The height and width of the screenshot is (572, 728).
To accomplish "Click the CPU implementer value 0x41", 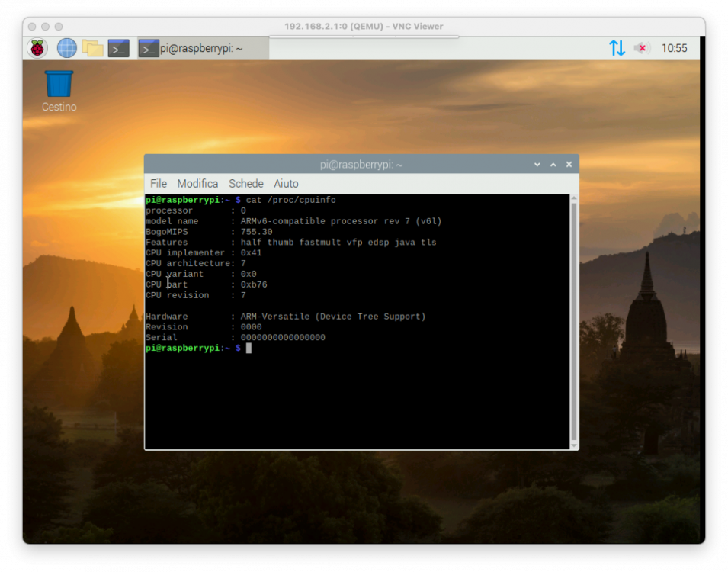I will [251, 252].
